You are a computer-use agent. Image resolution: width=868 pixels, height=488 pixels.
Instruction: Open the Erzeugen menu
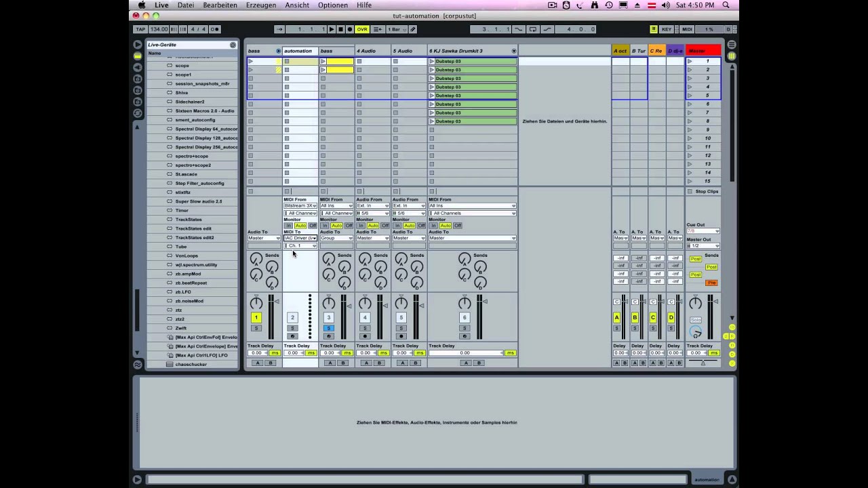261,5
